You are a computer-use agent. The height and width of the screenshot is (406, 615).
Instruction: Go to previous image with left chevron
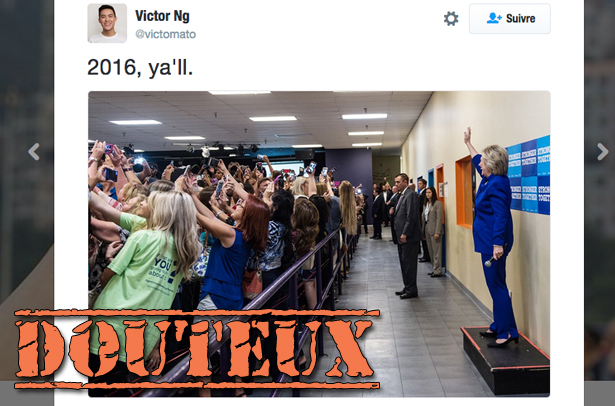(34, 152)
